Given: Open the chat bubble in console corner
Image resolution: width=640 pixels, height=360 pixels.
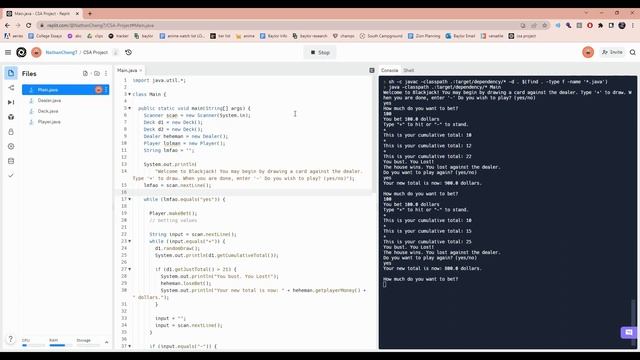Looking at the screenshot, I should (629, 332).
